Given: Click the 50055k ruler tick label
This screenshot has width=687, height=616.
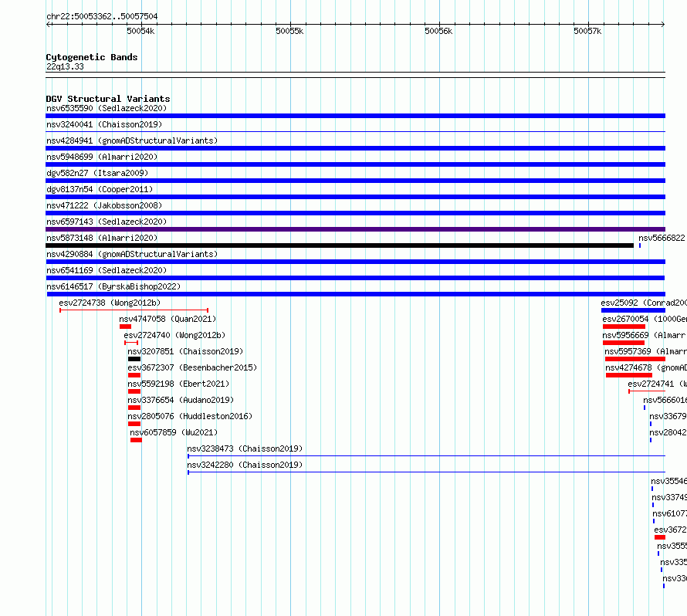Looking at the screenshot, I should (x=289, y=31).
